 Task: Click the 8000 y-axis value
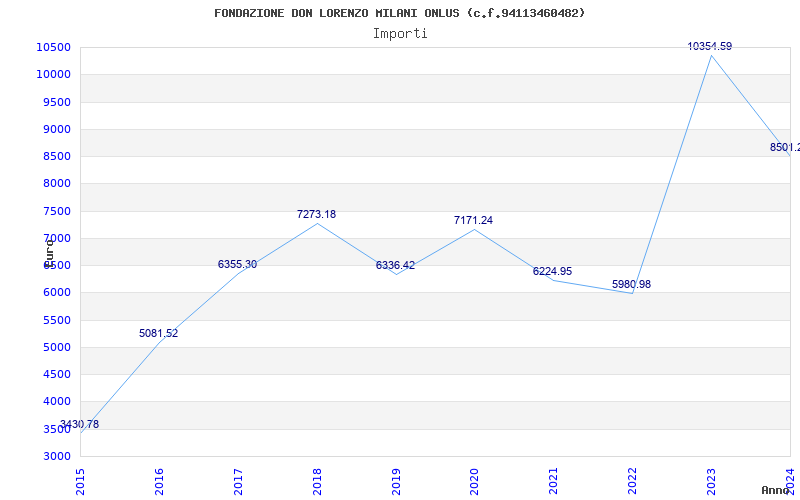56,184
